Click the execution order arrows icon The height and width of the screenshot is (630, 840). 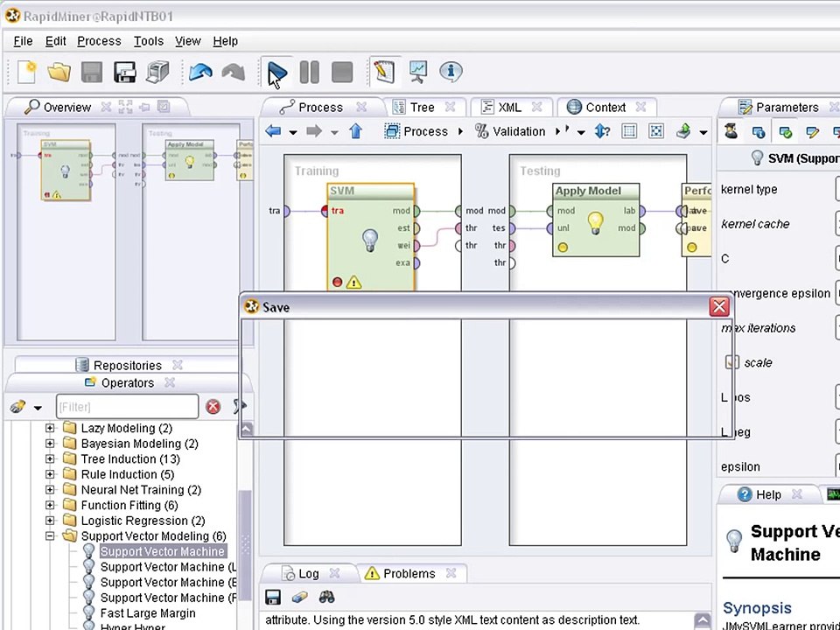pyautogui.click(x=602, y=131)
